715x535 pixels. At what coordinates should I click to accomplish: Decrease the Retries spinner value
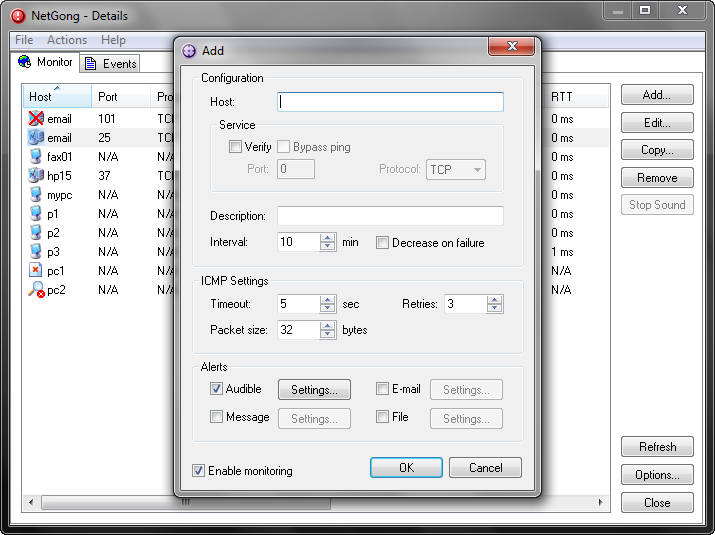[x=494, y=309]
